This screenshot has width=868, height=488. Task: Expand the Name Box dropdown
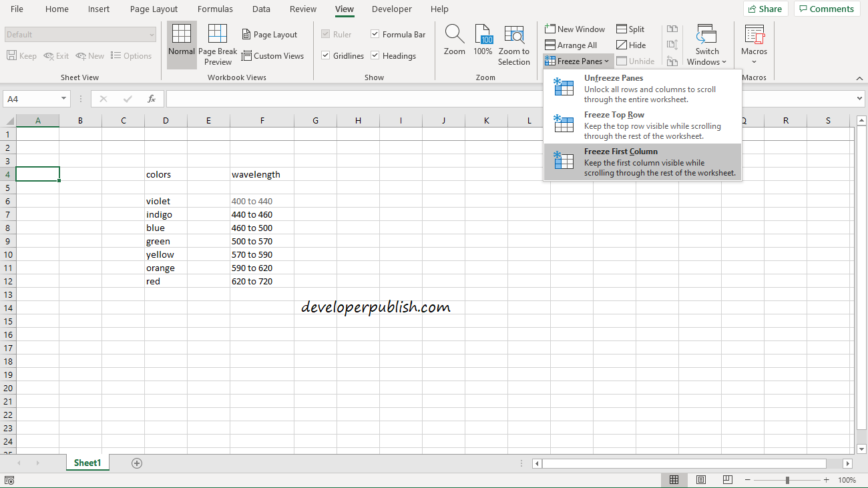coord(63,98)
